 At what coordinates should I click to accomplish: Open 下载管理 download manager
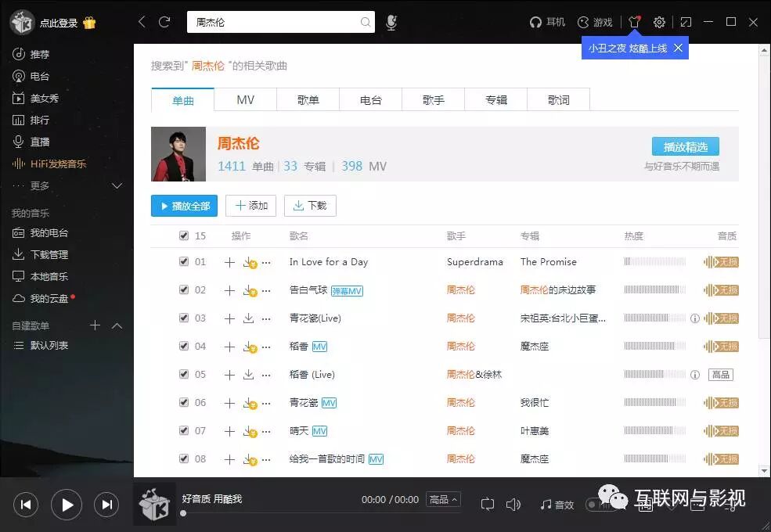pos(41,254)
